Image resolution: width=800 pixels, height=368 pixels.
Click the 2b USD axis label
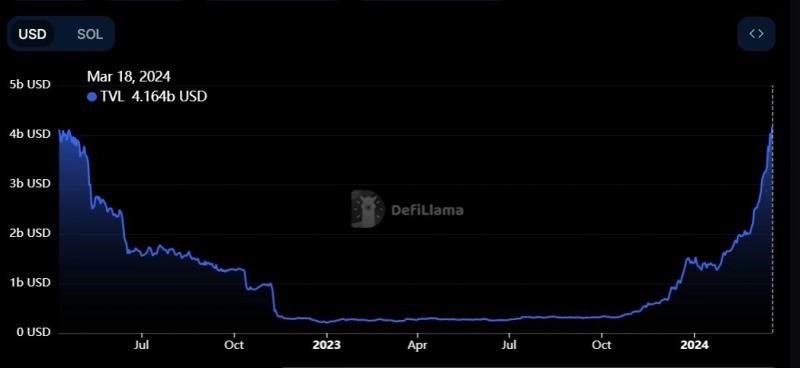click(x=30, y=233)
